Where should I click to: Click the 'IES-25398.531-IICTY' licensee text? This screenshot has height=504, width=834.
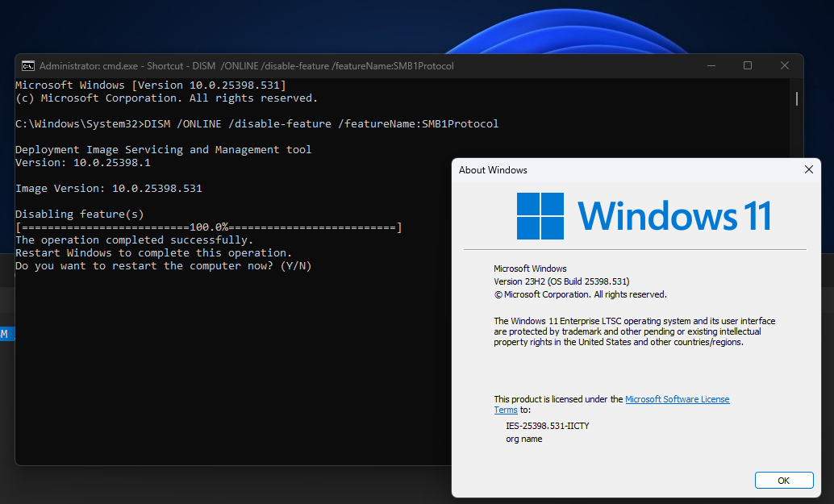pos(548,426)
